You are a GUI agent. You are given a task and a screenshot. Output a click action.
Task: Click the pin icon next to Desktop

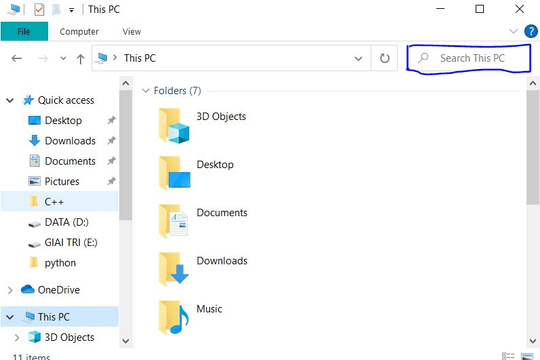[x=111, y=120]
